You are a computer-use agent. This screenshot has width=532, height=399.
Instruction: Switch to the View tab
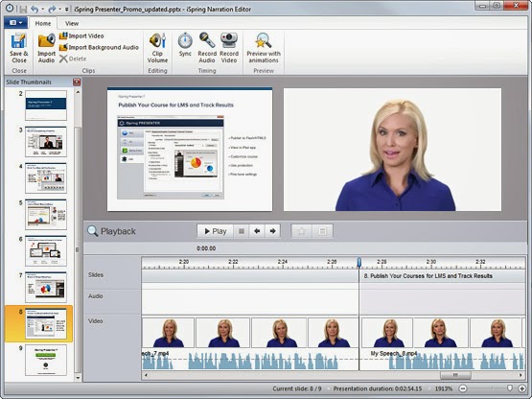tap(72, 23)
